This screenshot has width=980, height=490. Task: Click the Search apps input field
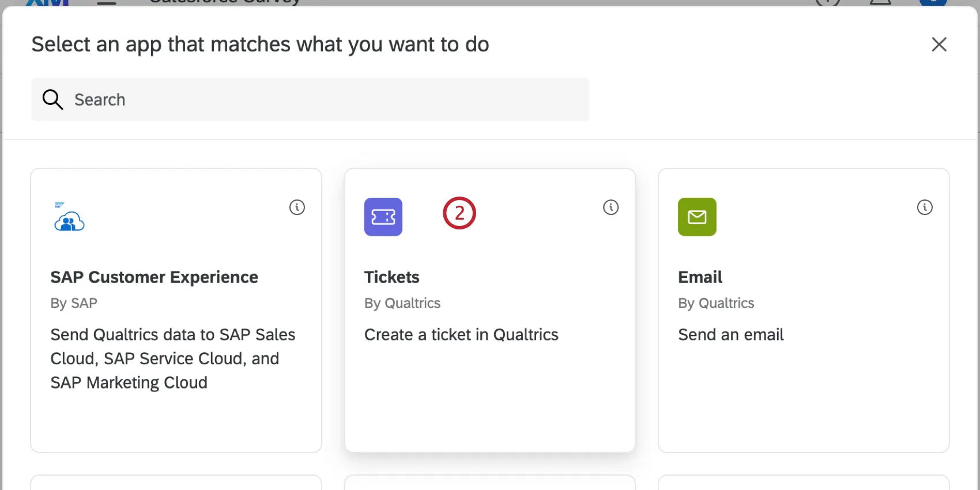coord(323,100)
